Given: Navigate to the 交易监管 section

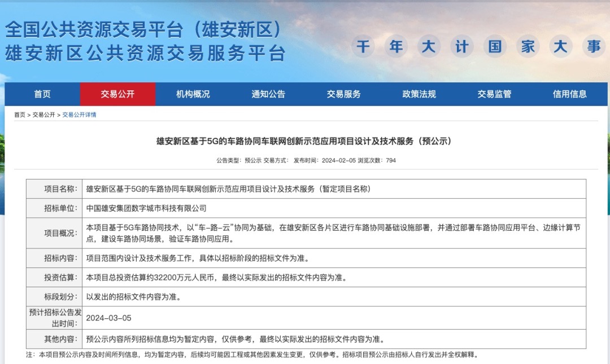Looking at the screenshot, I should click(494, 94).
